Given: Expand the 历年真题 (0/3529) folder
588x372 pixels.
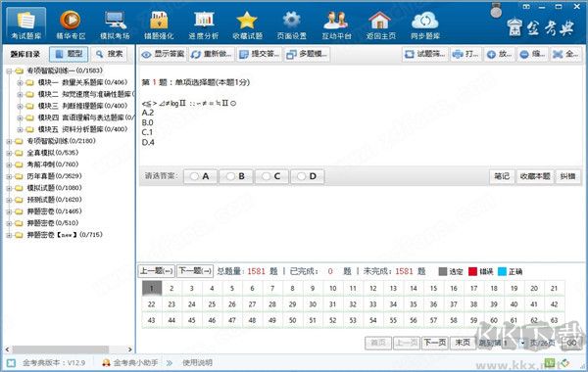Looking at the screenshot, I should pyautogui.click(x=10, y=176).
